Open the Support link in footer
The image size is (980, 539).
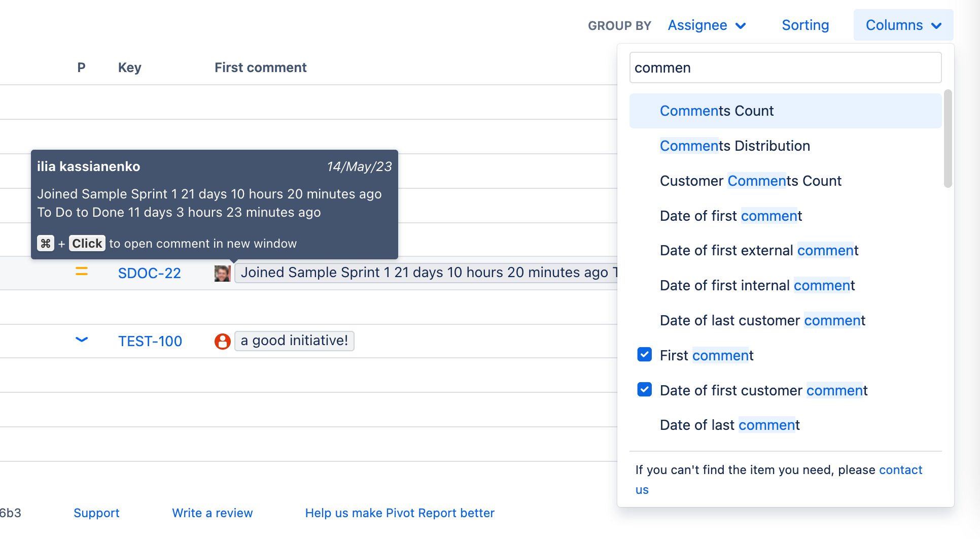coord(96,513)
